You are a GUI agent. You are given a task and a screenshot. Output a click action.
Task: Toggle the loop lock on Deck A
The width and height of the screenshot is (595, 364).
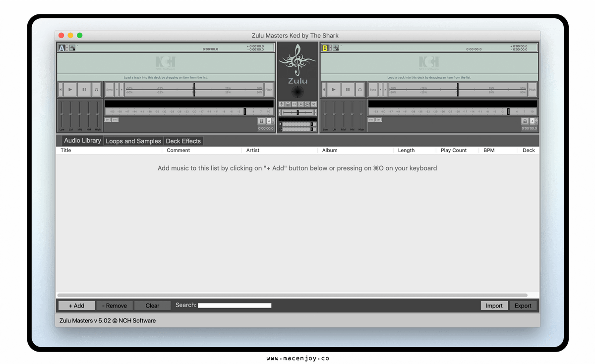point(261,121)
